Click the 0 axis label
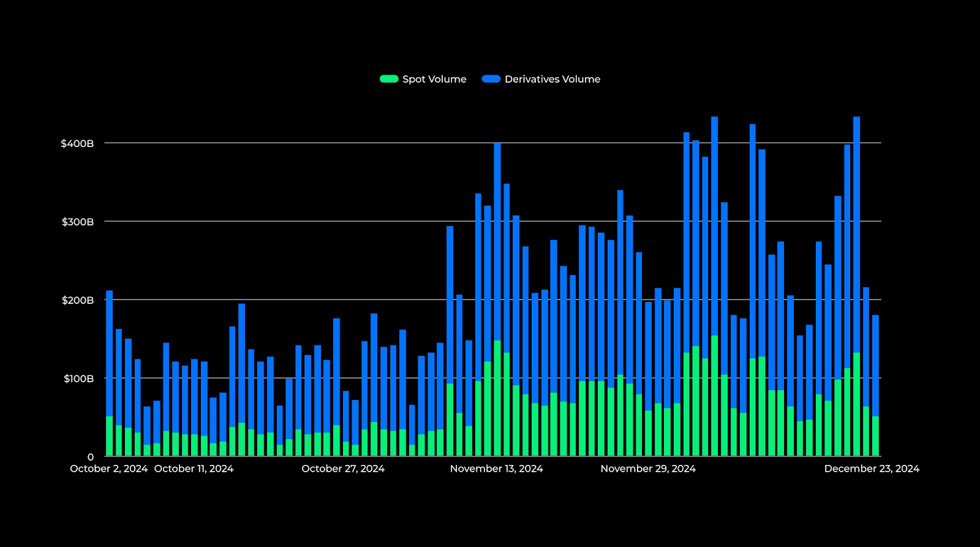The height and width of the screenshot is (547, 980). pyautogui.click(x=91, y=456)
